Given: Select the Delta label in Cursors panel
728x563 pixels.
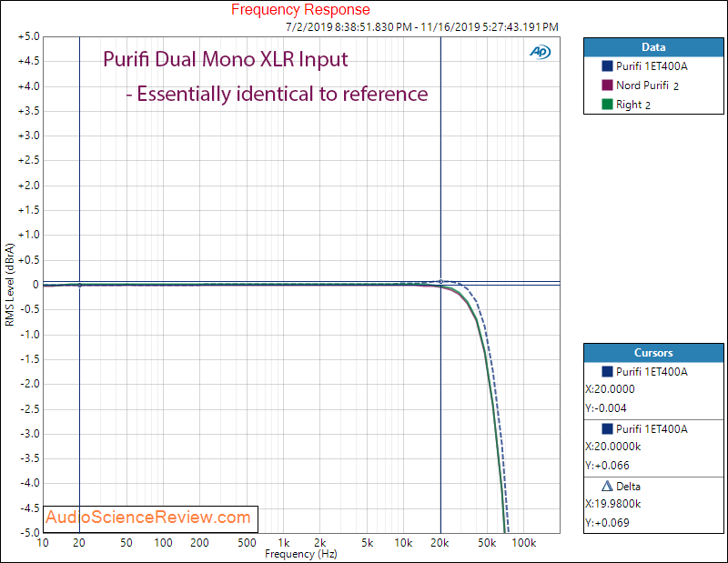Looking at the screenshot, I should [628, 487].
